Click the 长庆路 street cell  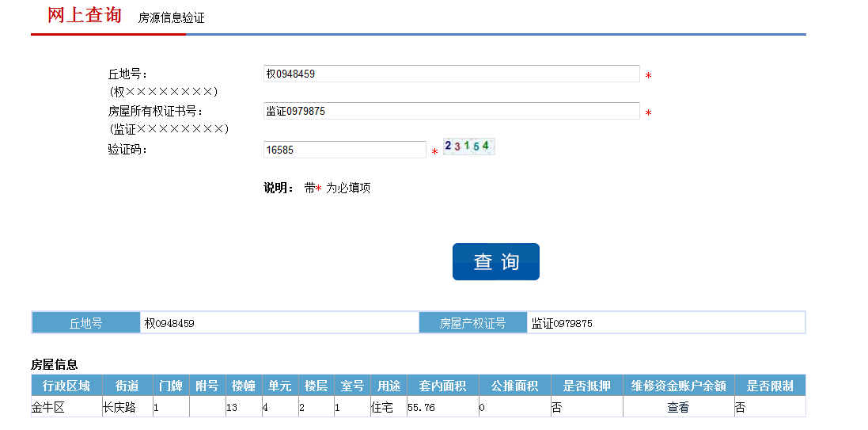point(119,408)
